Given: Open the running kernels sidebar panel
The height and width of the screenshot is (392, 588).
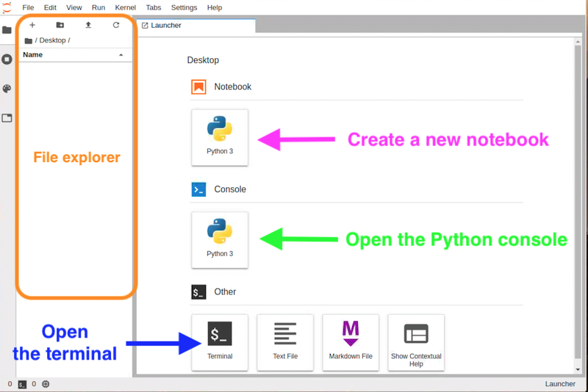Looking at the screenshot, I should [7, 59].
